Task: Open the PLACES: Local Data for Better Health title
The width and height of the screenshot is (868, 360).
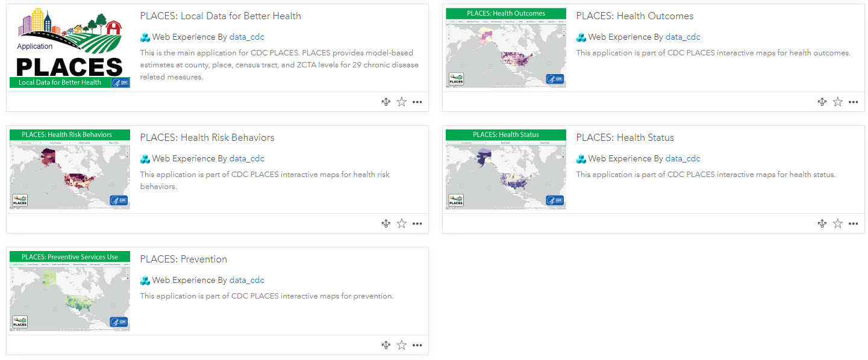Action: (220, 16)
